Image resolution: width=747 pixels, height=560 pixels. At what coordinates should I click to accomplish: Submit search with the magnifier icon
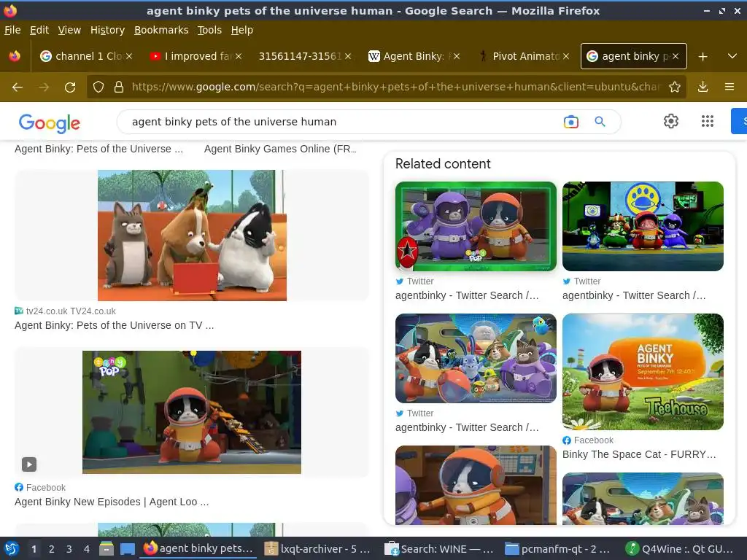click(x=600, y=122)
